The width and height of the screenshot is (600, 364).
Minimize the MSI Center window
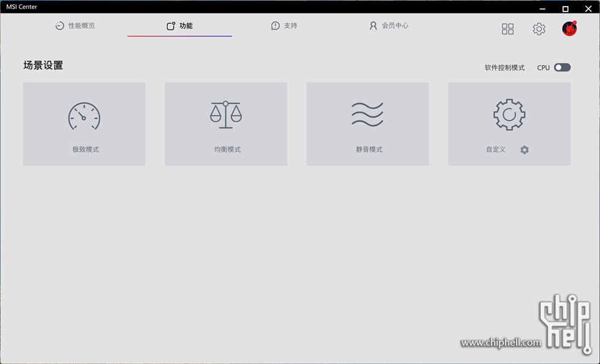coord(542,9)
